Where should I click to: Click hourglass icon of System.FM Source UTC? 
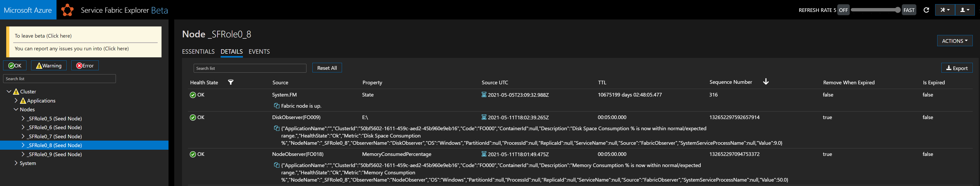(484, 95)
